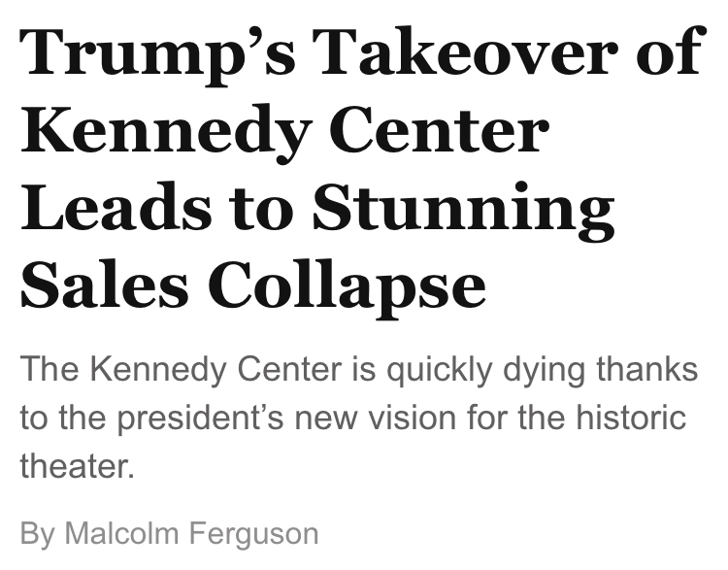Click the word "theater." ending the subheadline
728x570 pixels.
pos(76,467)
